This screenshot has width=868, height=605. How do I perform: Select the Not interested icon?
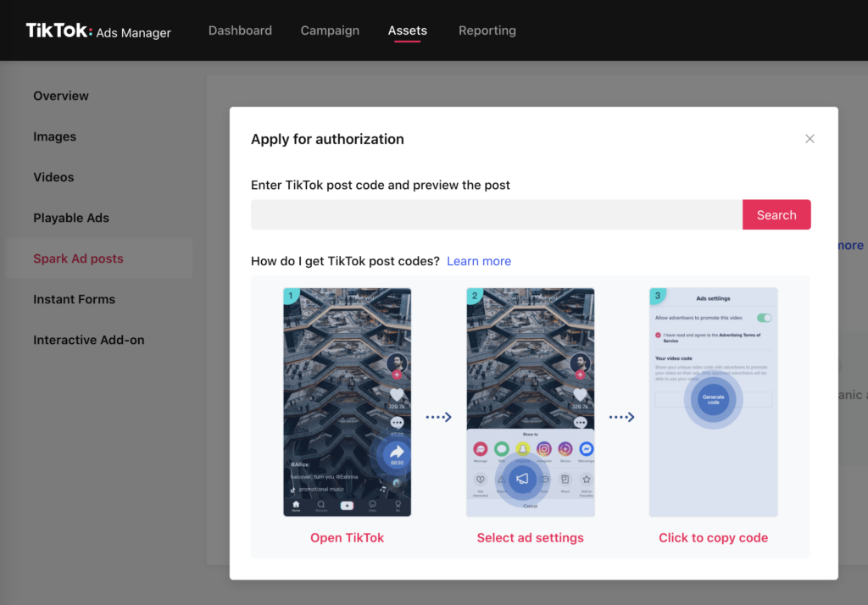(x=481, y=480)
